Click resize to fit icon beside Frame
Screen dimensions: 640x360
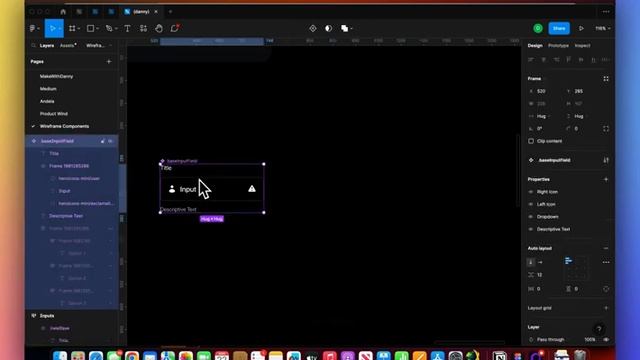606,79
